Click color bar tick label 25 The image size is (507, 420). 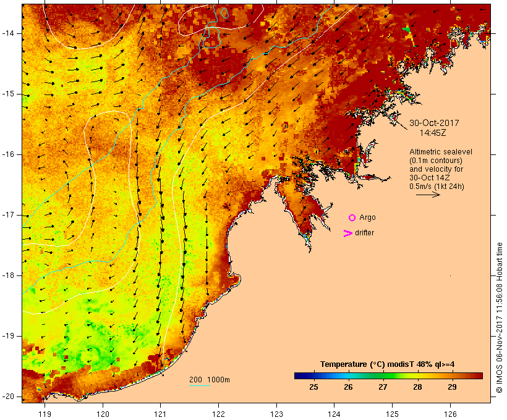pos(313,387)
